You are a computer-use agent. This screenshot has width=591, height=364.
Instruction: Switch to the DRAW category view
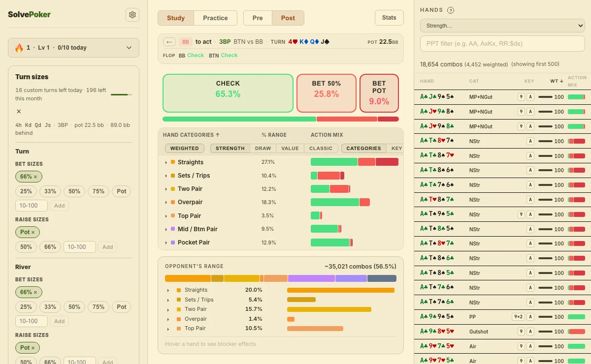[263, 148]
